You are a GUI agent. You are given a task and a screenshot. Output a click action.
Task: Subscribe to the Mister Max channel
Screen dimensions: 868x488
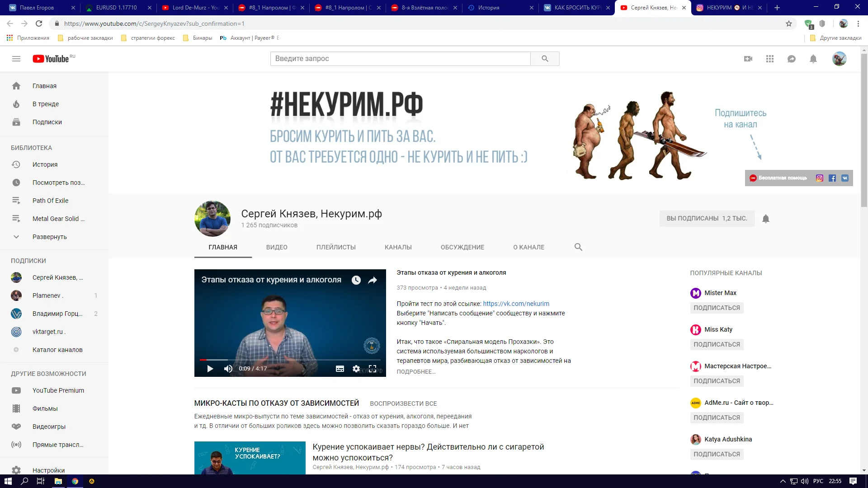point(717,308)
